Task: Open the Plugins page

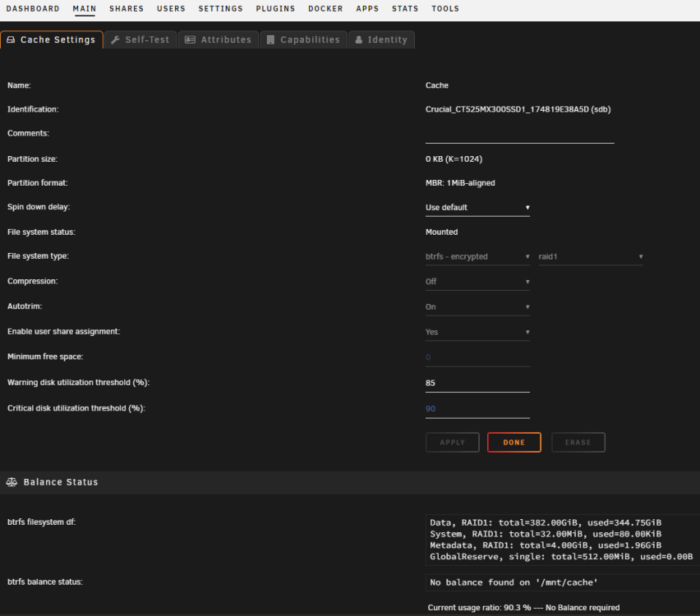Action: [x=275, y=8]
